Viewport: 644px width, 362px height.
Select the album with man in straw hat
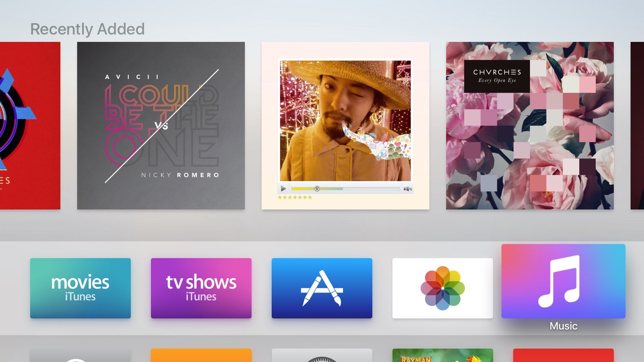click(x=345, y=125)
